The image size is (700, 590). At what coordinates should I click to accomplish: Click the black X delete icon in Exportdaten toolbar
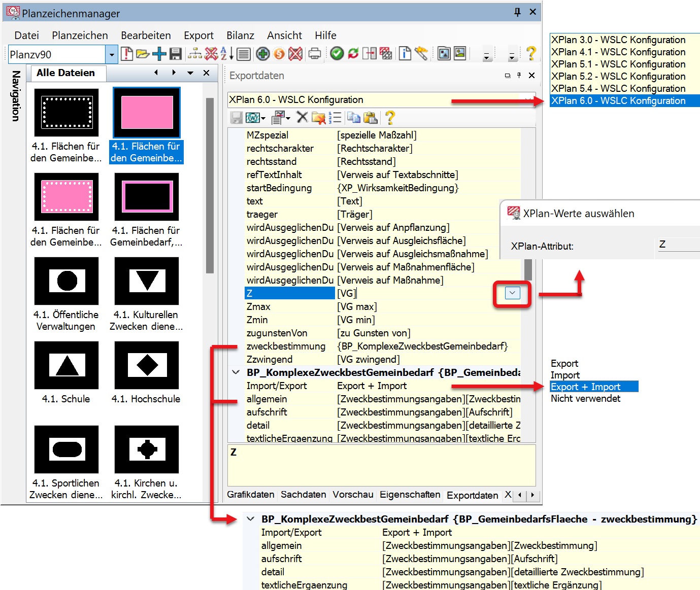pyautogui.click(x=302, y=118)
